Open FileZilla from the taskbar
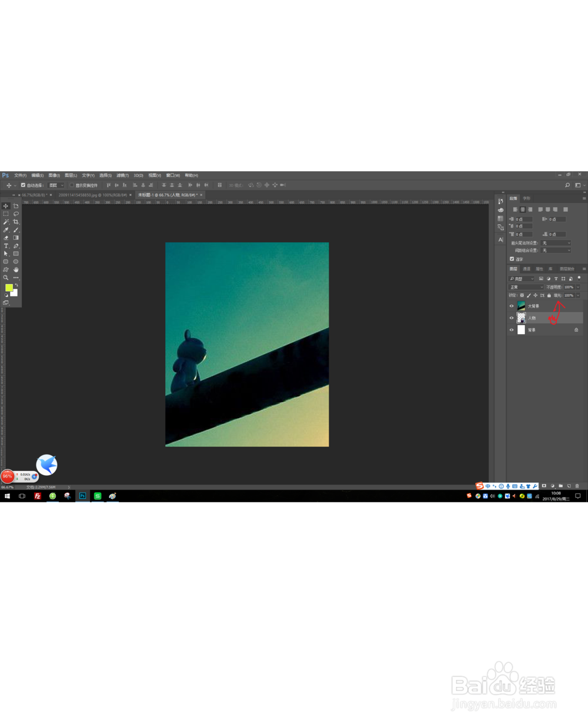Image resolution: width=588 pixels, height=724 pixels. 38,496
